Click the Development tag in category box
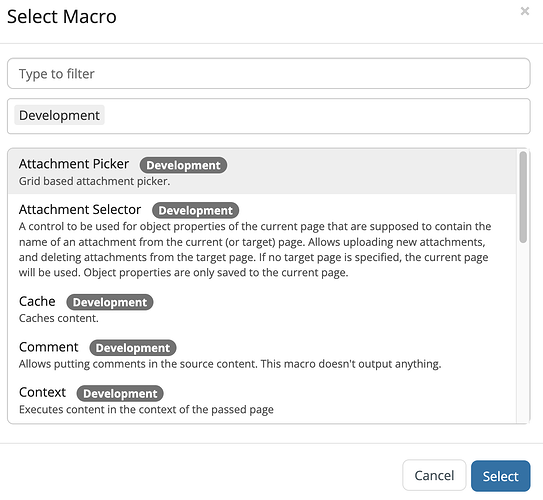 (59, 115)
